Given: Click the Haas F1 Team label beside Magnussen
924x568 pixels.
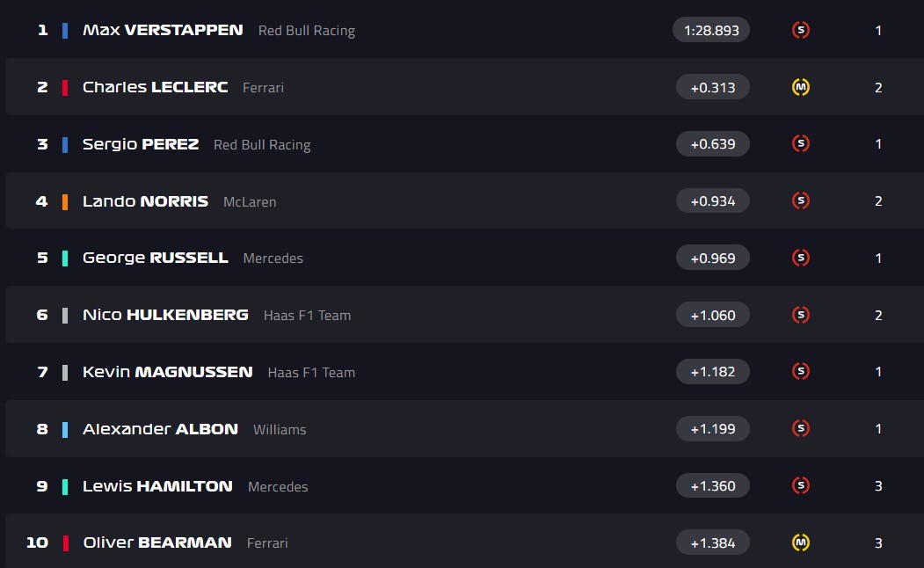Looking at the screenshot, I should click(x=311, y=373).
